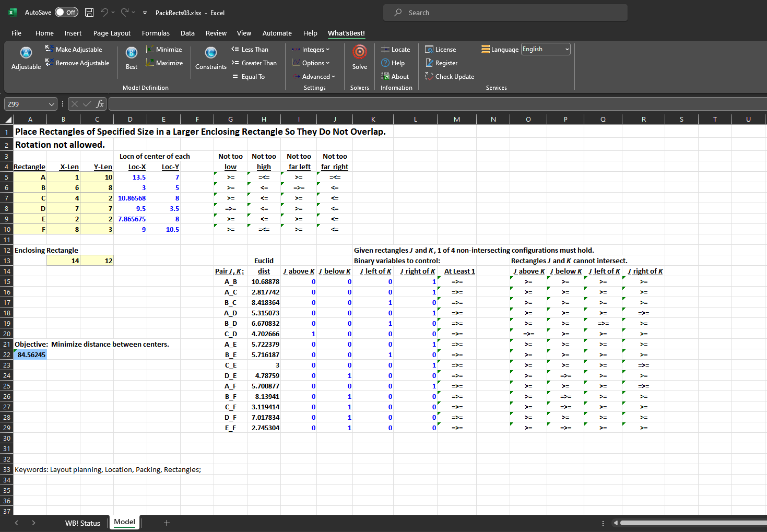Image resolution: width=767 pixels, height=532 pixels.
Task: Expand the Name Box dropdown arrow
Action: 51,104
